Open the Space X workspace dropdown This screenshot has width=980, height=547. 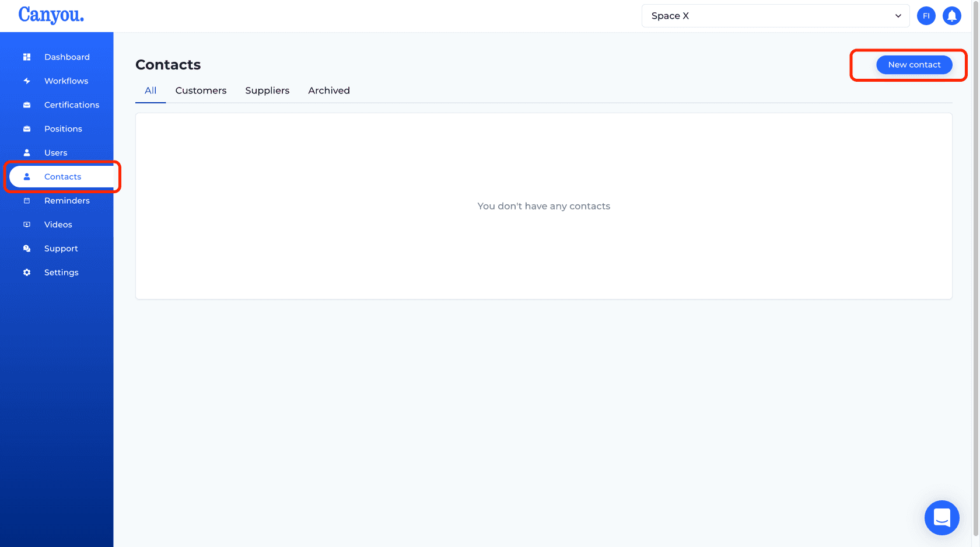pyautogui.click(x=776, y=16)
